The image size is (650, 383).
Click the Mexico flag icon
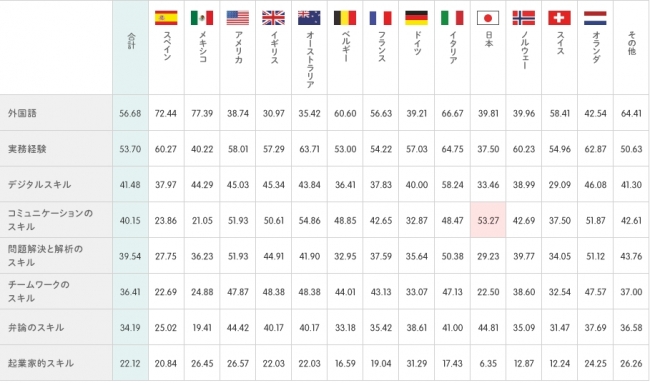tap(202, 18)
